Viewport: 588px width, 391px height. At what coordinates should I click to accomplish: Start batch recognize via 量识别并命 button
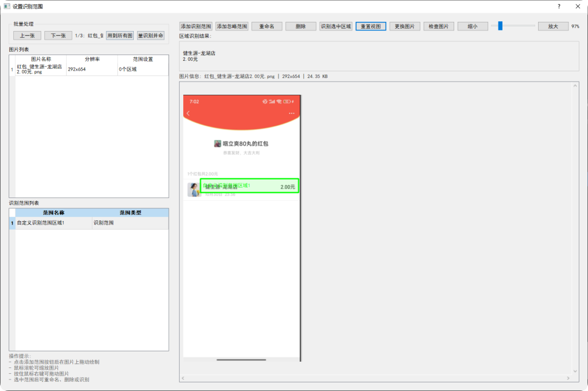(x=152, y=35)
